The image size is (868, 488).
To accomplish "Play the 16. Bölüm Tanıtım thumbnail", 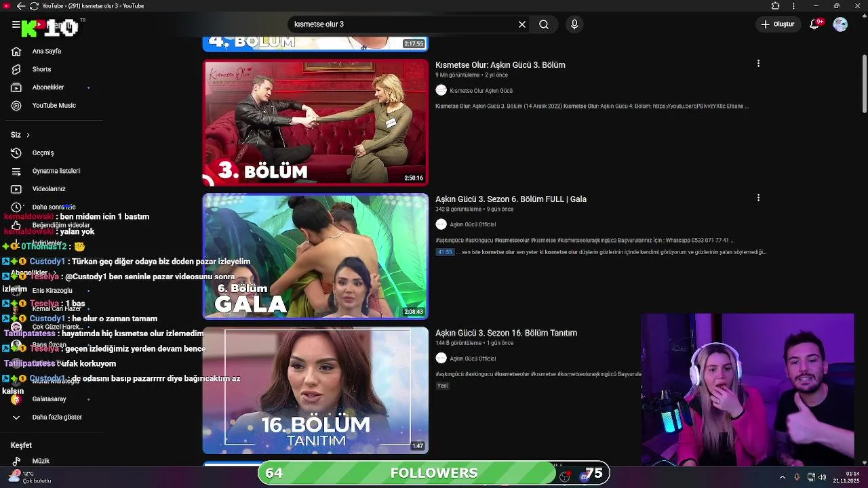I will coord(315,390).
